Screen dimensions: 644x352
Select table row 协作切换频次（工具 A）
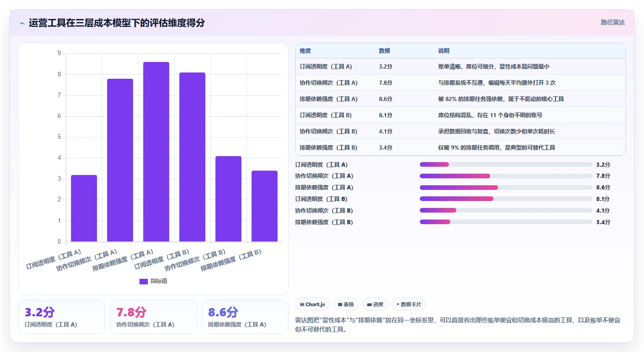(461, 83)
